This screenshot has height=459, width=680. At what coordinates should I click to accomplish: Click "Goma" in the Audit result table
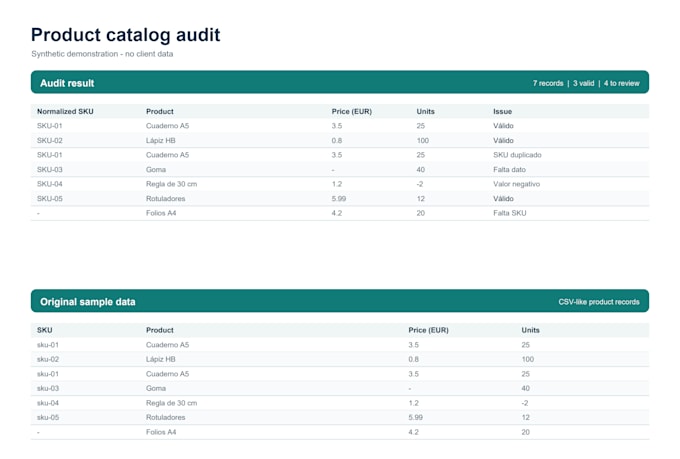(156, 170)
